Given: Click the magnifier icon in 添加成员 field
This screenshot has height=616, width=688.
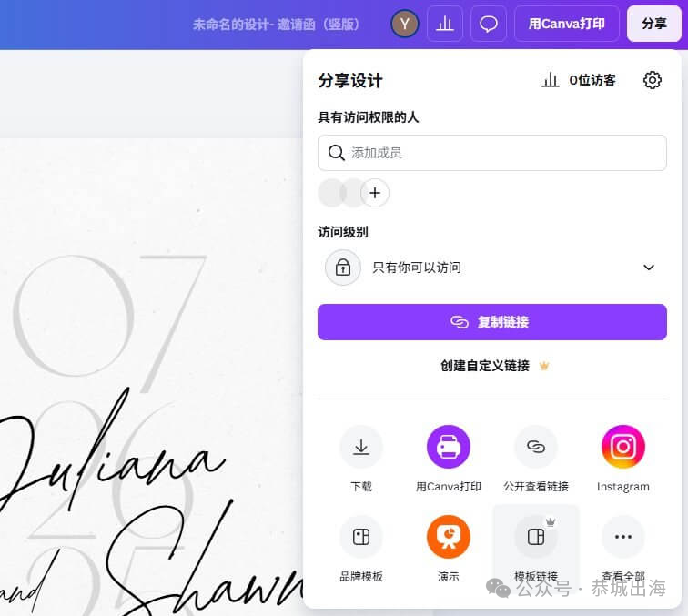Looking at the screenshot, I should click(x=336, y=153).
